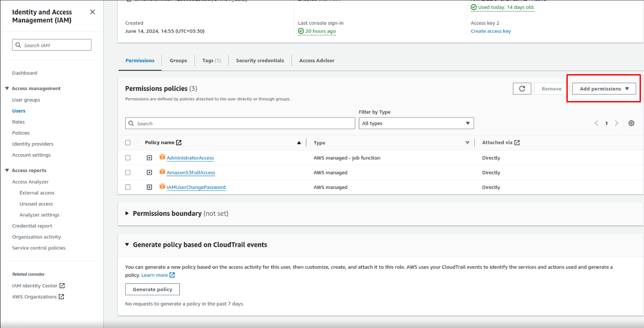
Task: Expand the Permissions boundary section
Action: tap(127, 214)
